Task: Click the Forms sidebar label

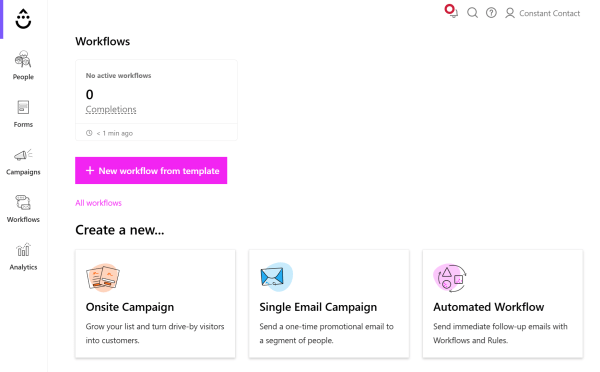Action: click(23, 124)
